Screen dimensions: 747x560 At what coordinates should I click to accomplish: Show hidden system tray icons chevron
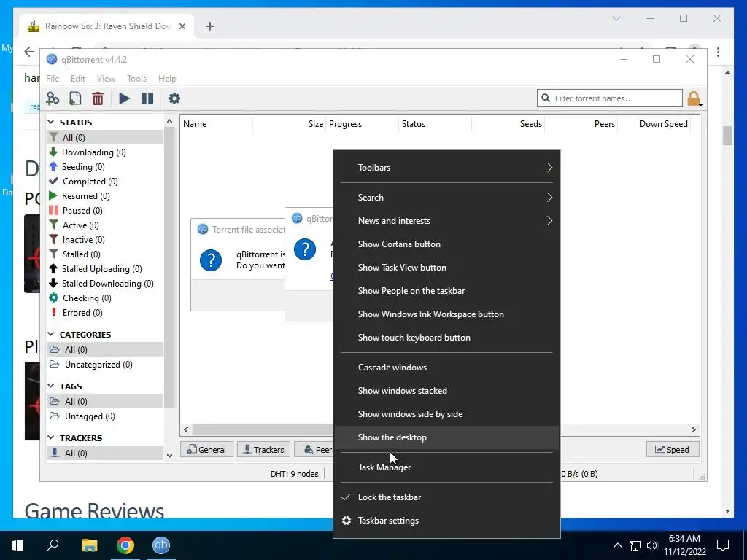click(617, 545)
